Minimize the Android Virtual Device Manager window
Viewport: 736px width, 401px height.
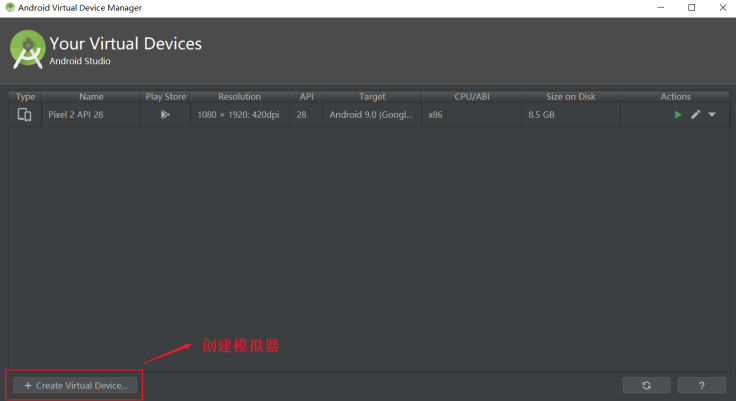tap(661, 8)
